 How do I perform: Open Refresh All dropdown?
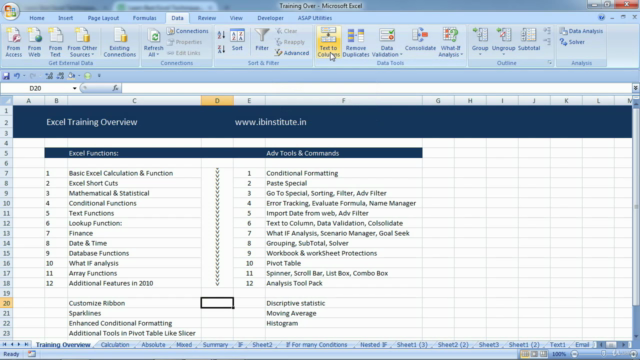tap(153, 42)
